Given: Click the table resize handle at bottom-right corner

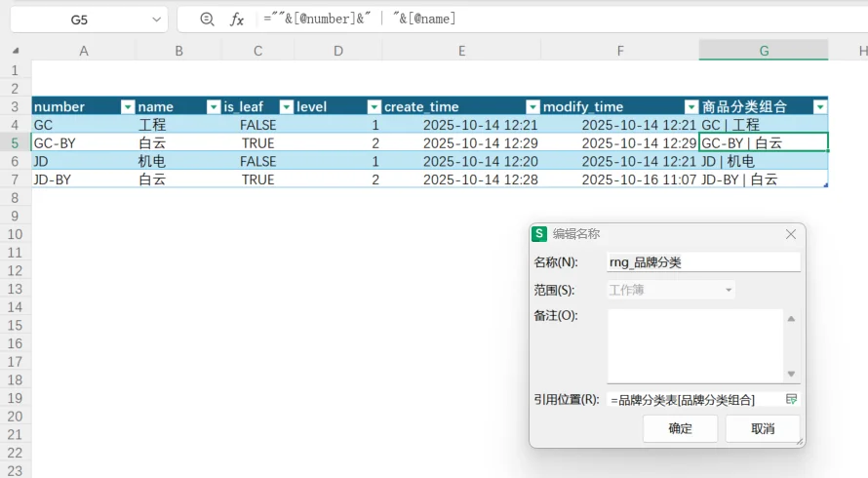Looking at the screenshot, I should click(825, 185).
